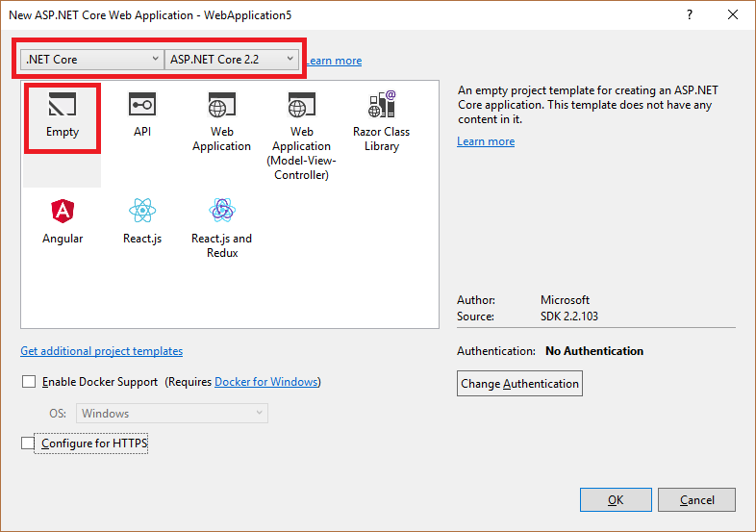Toggle Configure for HTTPS checkbox

28,443
